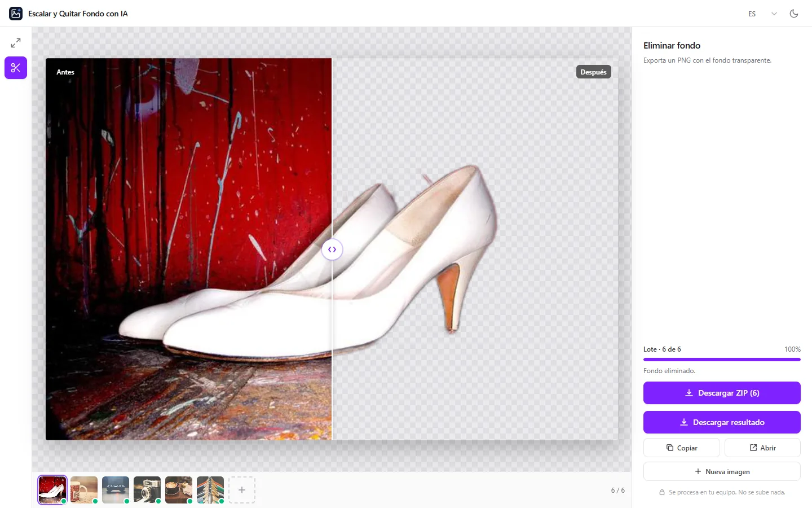Image resolution: width=812 pixels, height=508 pixels.
Task: Select the vintage camera thumbnail
Action: 147,490
